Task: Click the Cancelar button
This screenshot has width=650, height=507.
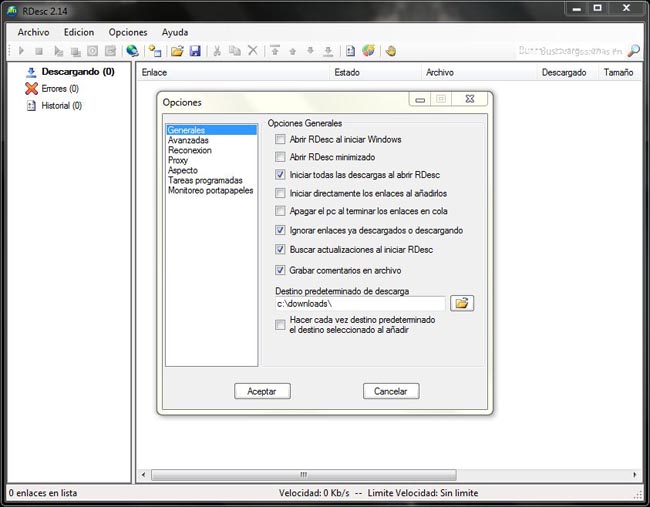Action: pyautogui.click(x=391, y=391)
